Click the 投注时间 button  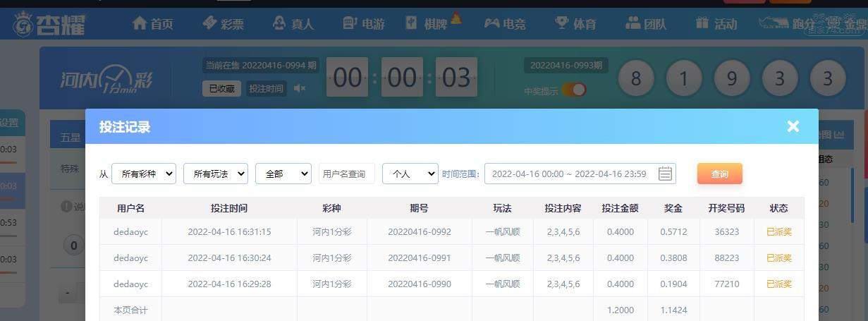(x=267, y=88)
